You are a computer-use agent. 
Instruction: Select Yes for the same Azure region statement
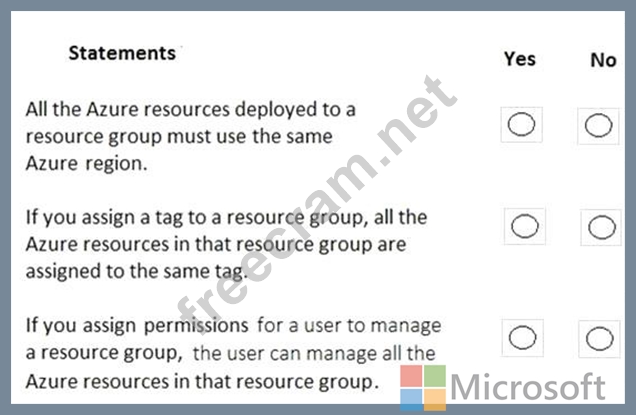522,125
